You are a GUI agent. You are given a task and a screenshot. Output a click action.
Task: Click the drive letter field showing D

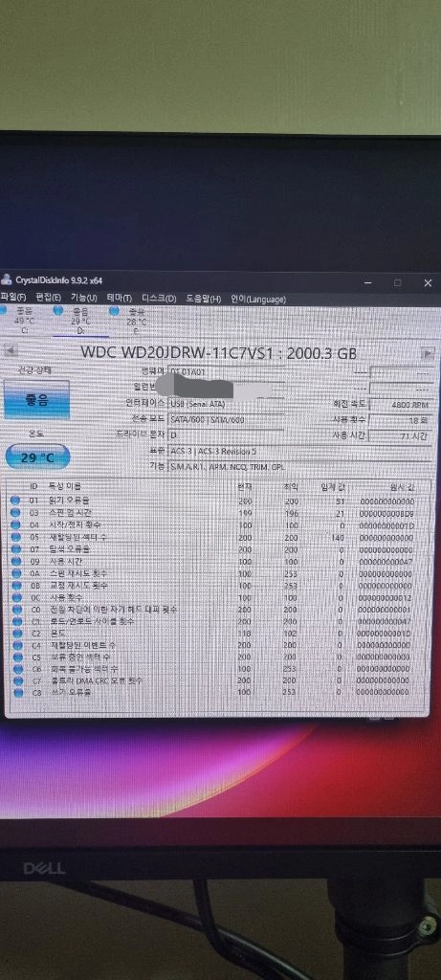tap(227, 434)
